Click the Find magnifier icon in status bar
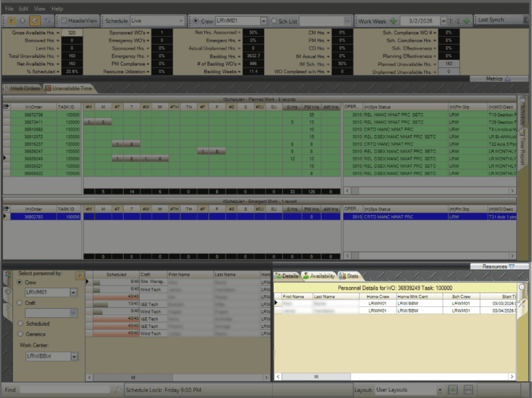 (117, 390)
